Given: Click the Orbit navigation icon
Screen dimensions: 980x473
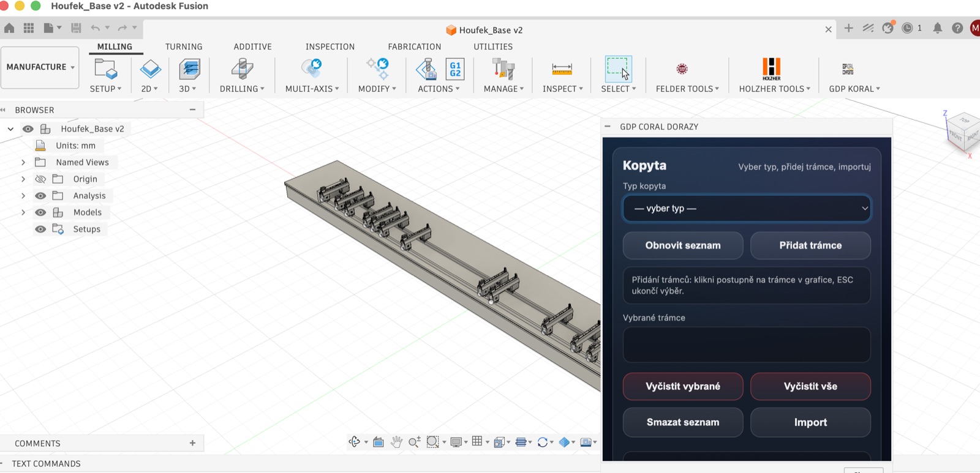Looking at the screenshot, I should [x=354, y=442].
